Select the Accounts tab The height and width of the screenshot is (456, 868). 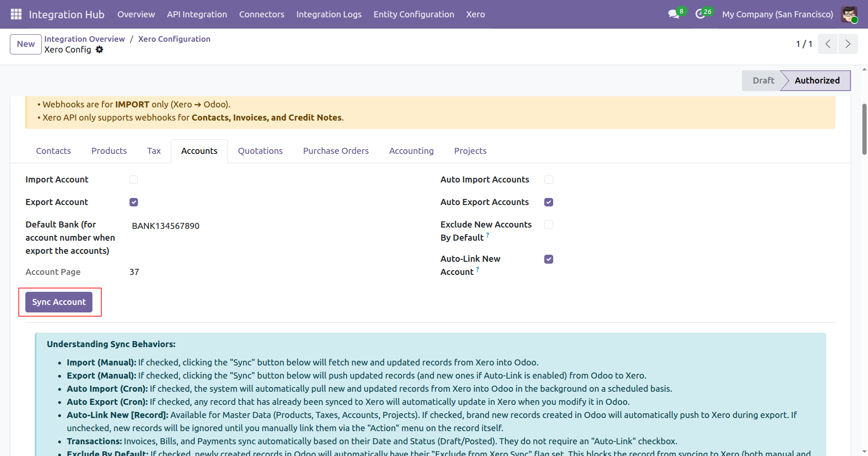pyautogui.click(x=199, y=151)
